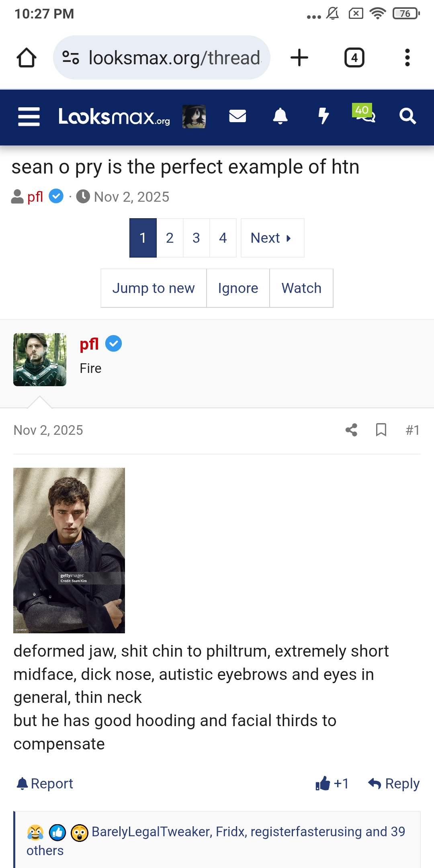Open the post date Nov 2, 2025 permalink

48,430
